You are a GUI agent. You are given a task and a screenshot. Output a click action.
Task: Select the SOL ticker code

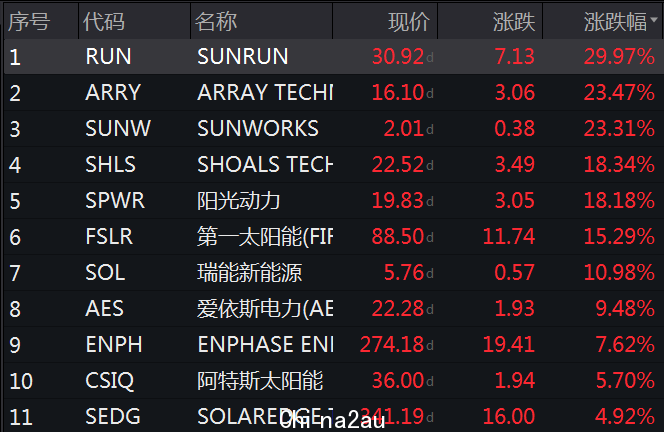tap(105, 272)
